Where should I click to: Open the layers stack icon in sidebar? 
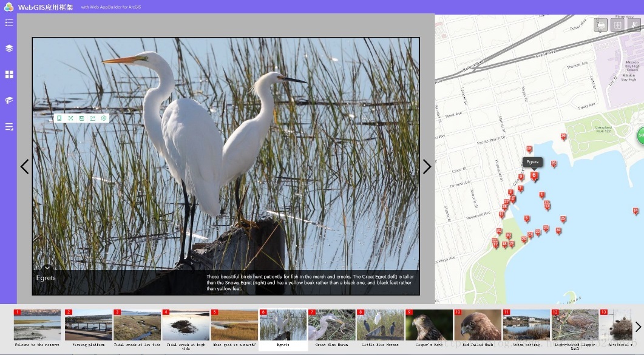[9, 49]
